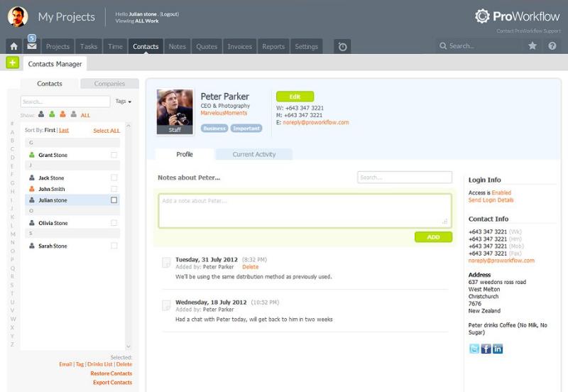Click Peter Parker's profile photo

click(175, 111)
